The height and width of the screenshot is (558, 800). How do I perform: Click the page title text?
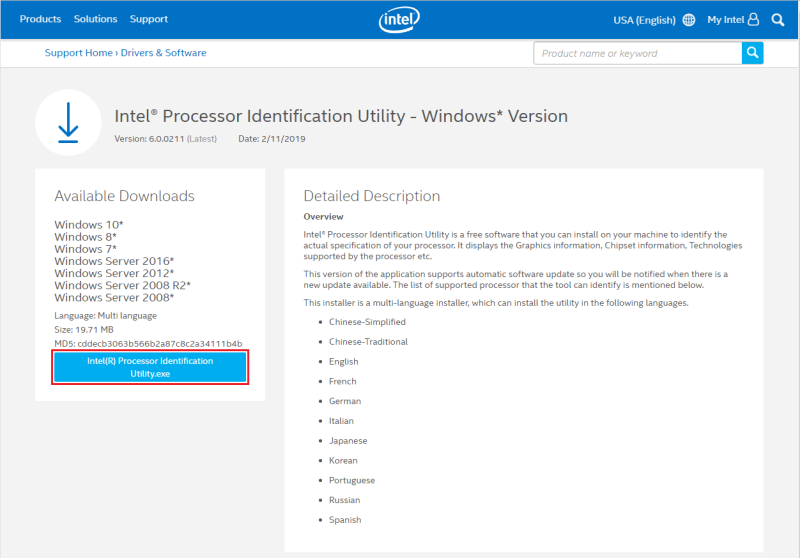point(341,116)
